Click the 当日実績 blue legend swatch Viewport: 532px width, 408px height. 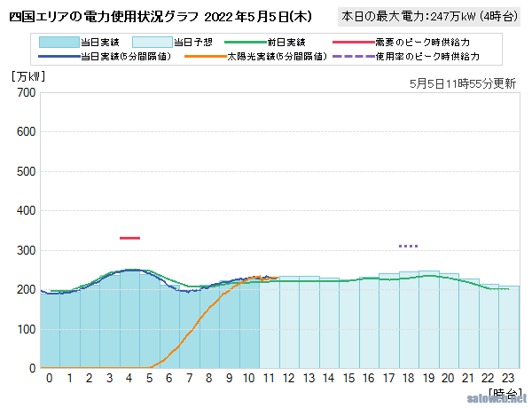coord(59,42)
